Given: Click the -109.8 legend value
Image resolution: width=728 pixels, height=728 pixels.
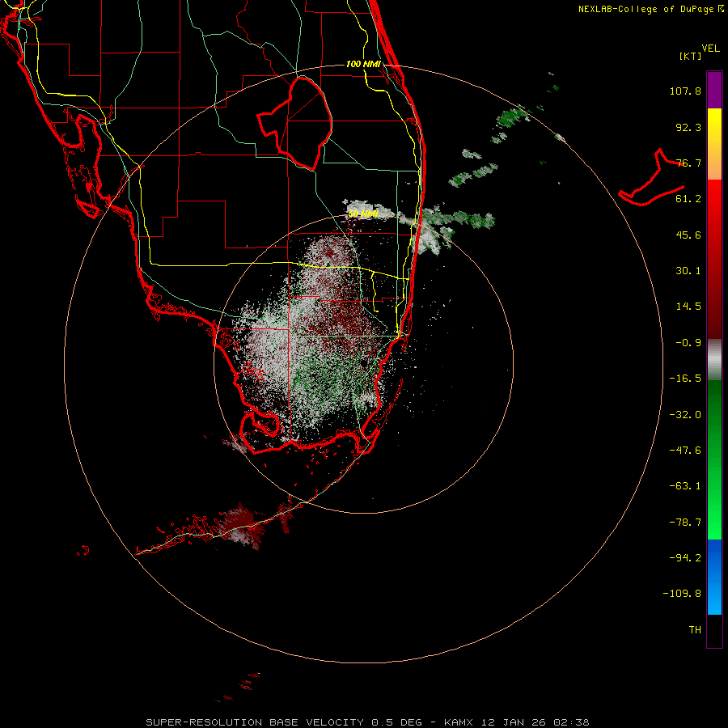Looking at the screenshot, I should (x=682, y=594).
